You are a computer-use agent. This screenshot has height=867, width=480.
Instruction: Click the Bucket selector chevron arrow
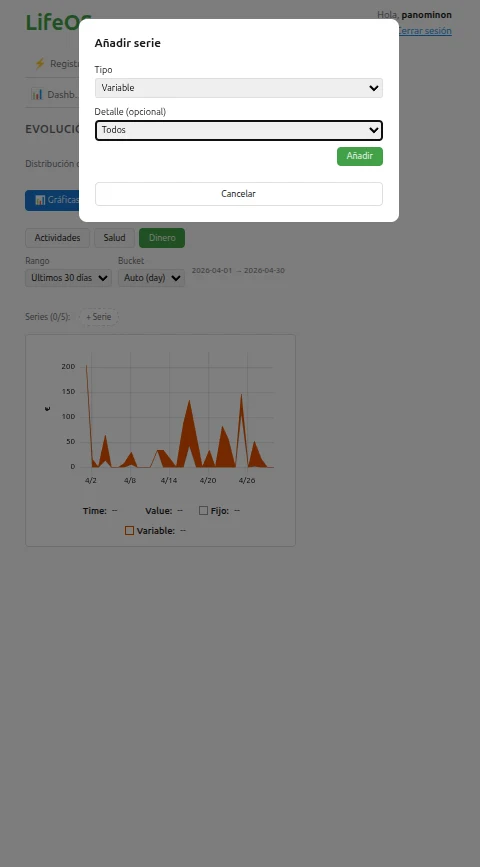tap(176, 278)
